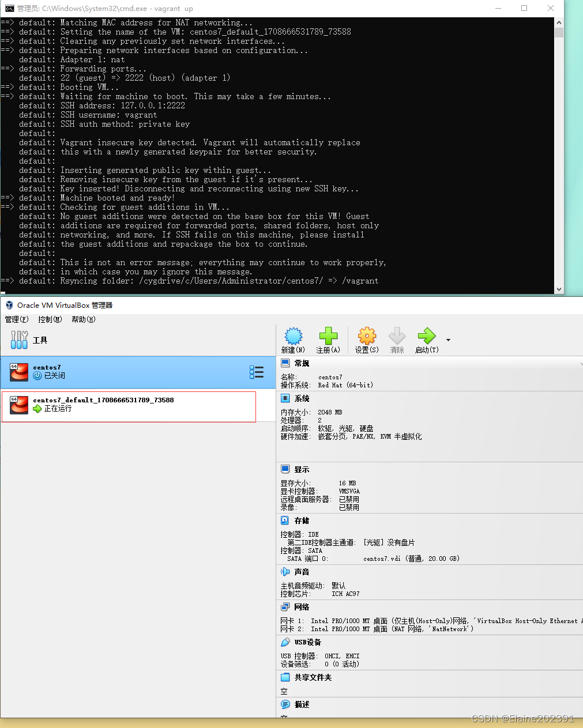This screenshot has width=583, height=728.
Task: Open the 显示 Display settings heading link
Action: pyautogui.click(x=302, y=469)
